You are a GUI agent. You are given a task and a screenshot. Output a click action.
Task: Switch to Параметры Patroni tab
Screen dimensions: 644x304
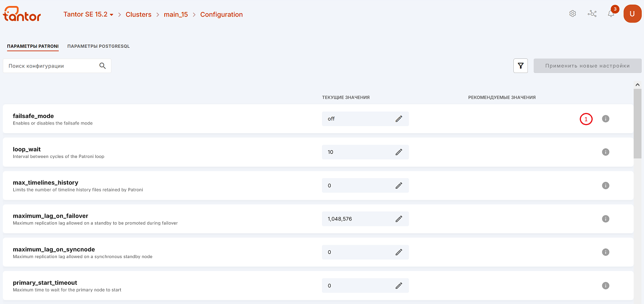(33, 46)
